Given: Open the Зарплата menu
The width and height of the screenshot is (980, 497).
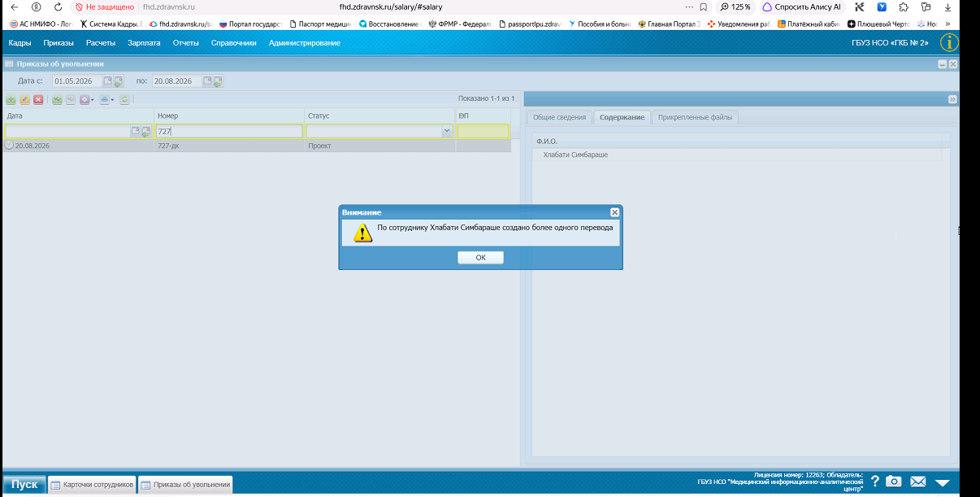Looking at the screenshot, I should (144, 42).
